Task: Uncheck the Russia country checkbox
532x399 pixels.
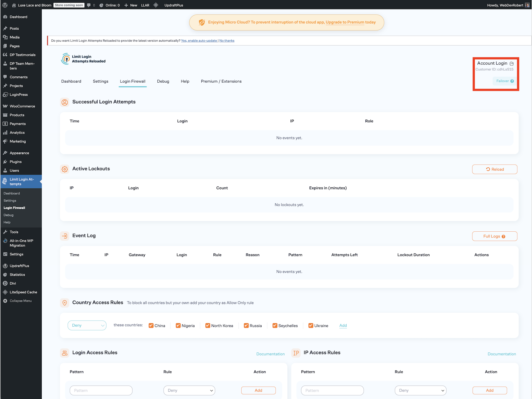Action: 246,326
